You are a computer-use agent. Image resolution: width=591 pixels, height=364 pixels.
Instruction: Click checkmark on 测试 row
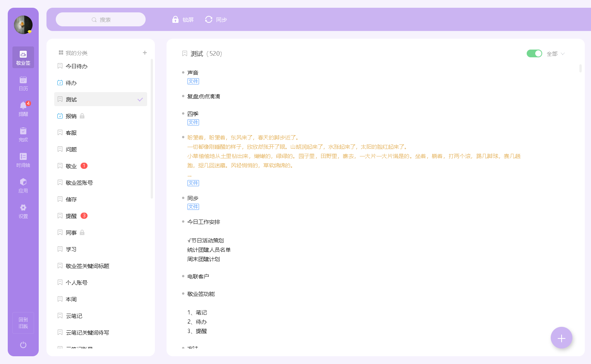click(140, 100)
